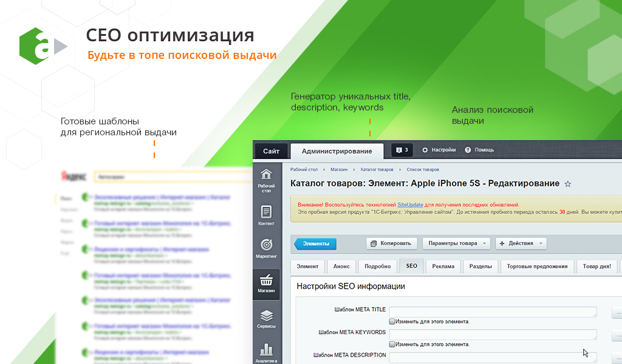Open the Рабочий стол sidebar icon
Image resolution: width=622 pixels, height=364 pixels.
click(266, 178)
